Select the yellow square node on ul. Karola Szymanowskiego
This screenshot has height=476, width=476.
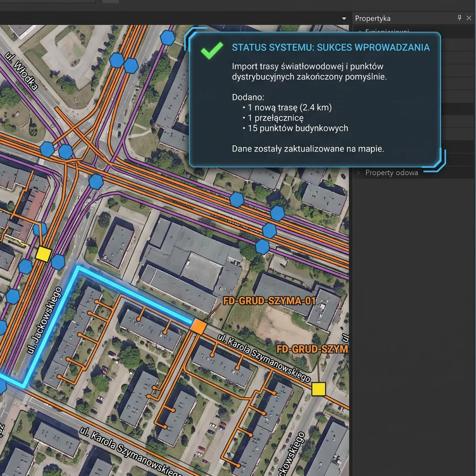point(319,389)
